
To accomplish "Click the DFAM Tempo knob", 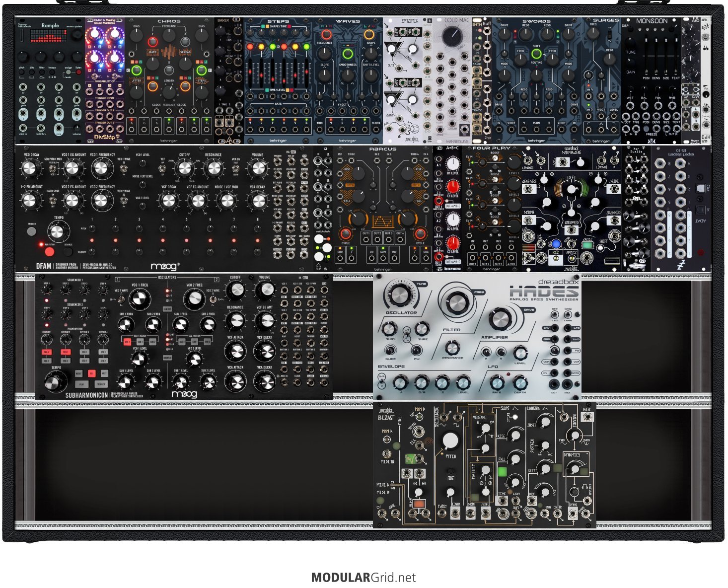I will 59,232.
